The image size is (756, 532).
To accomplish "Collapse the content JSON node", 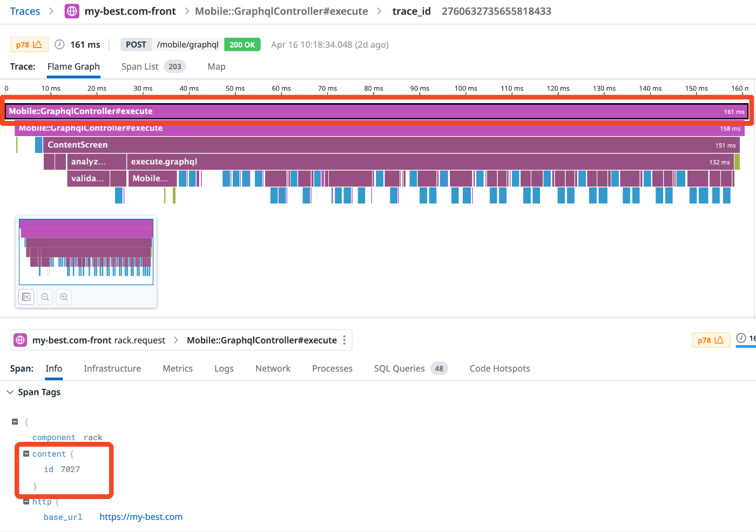I will (x=26, y=454).
